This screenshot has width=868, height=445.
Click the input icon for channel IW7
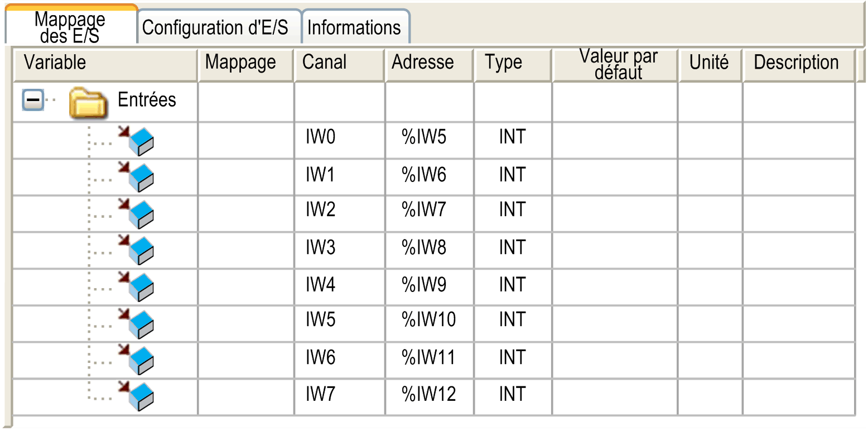[136, 396]
